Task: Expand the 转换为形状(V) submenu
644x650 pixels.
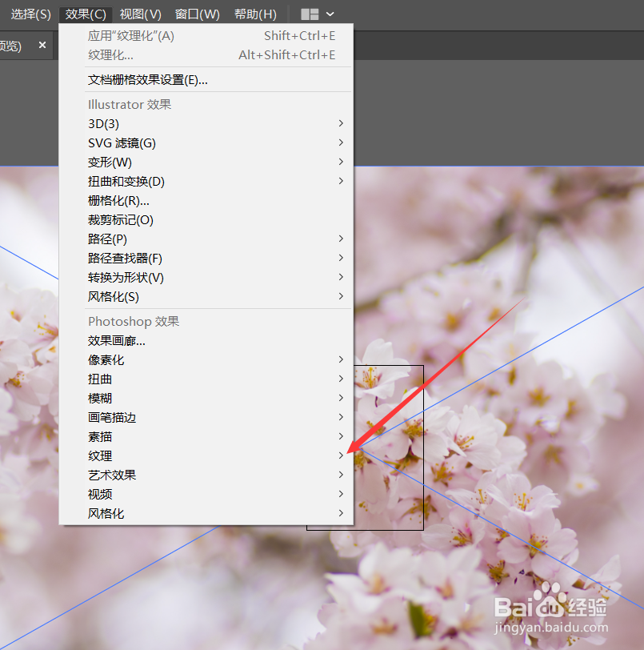Action: coord(206,277)
